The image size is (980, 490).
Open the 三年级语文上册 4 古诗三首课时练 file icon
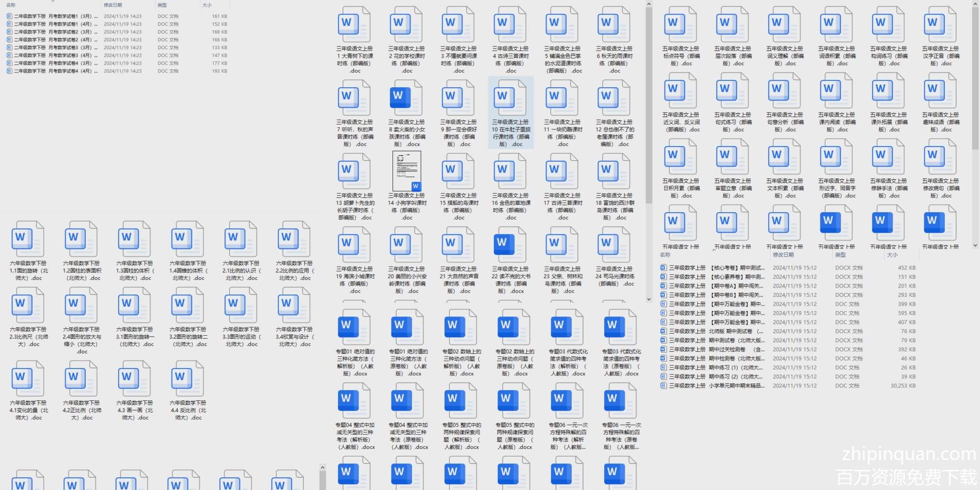pos(510,24)
